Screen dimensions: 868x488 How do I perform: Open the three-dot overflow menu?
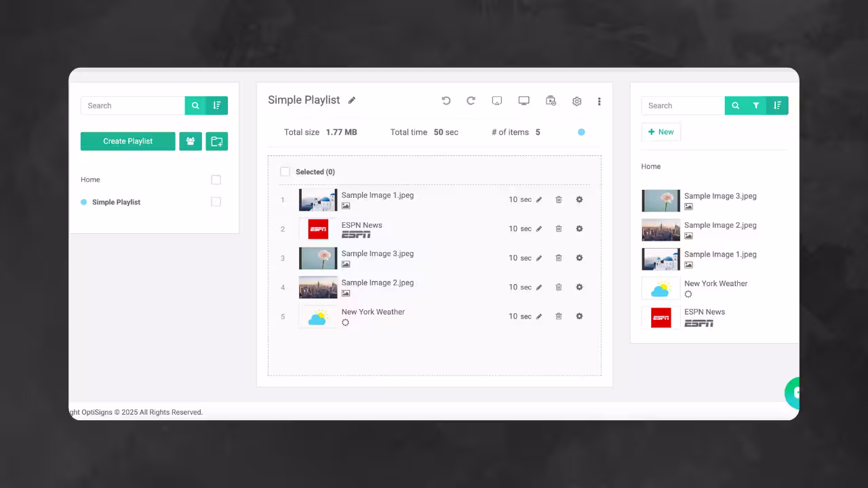(599, 101)
